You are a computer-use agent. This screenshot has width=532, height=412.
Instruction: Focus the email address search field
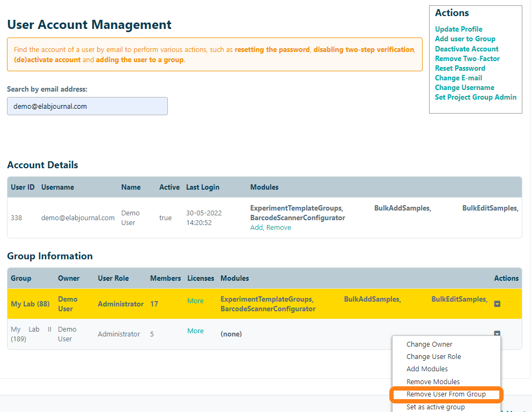coord(87,106)
